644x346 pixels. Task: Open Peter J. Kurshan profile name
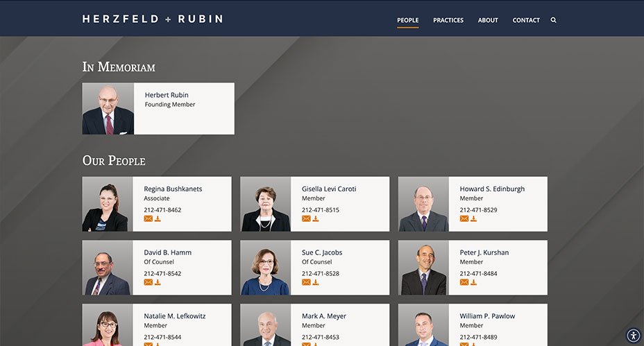click(484, 252)
